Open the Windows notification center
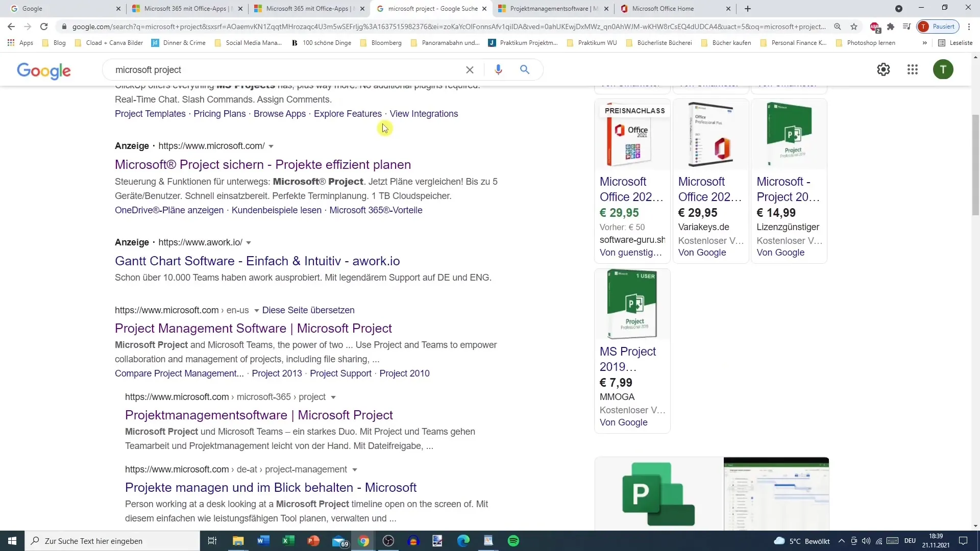 point(963,541)
